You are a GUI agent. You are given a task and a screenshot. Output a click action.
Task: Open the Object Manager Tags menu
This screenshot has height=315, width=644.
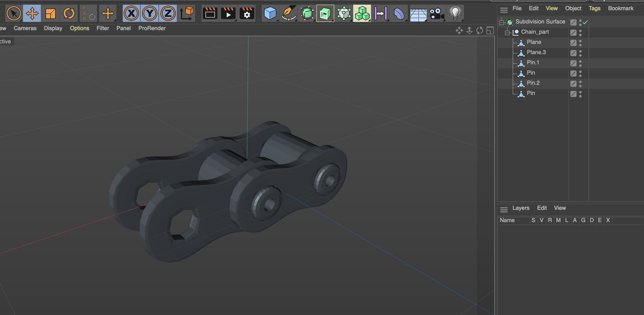coord(594,8)
